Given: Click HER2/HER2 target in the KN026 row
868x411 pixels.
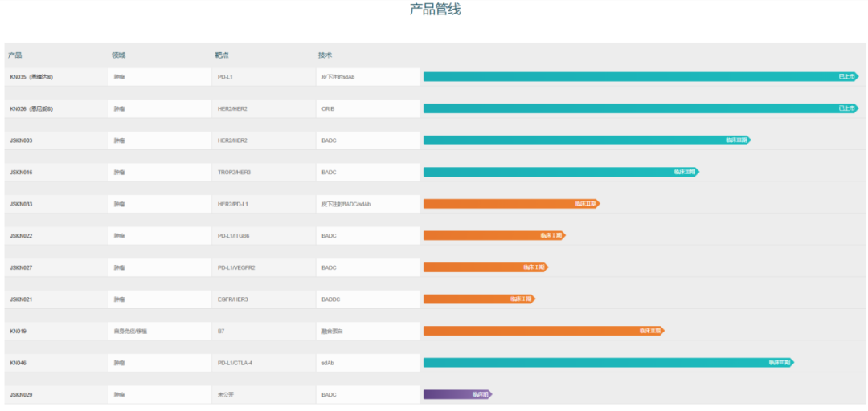Looking at the screenshot, I should [264, 109].
